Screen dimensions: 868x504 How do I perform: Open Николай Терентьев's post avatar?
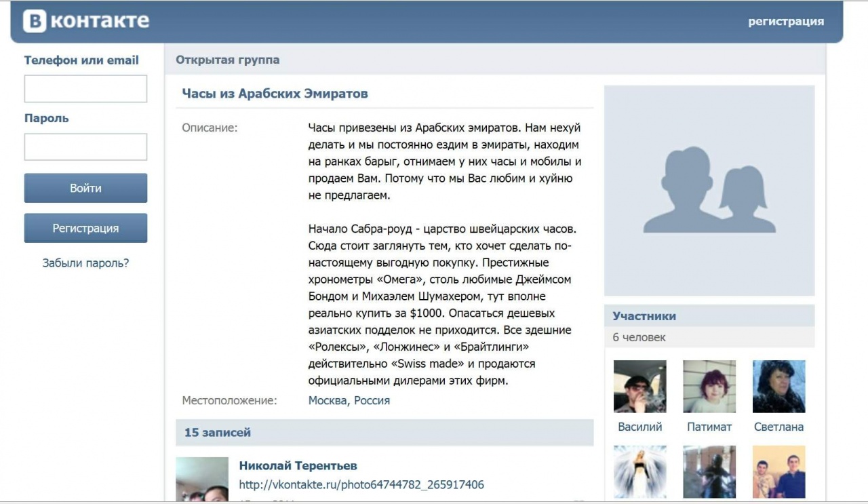pyautogui.click(x=202, y=479)
